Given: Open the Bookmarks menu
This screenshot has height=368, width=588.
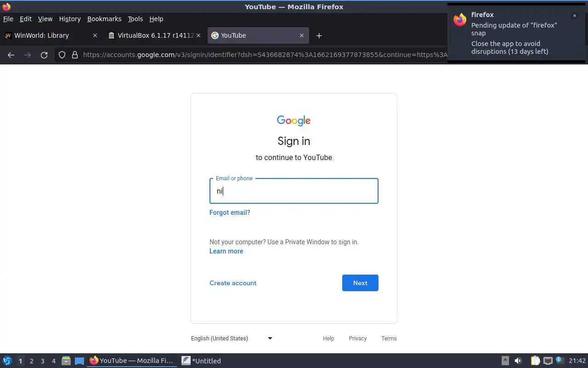Looking at the screenshot, I should click(104, 19).
